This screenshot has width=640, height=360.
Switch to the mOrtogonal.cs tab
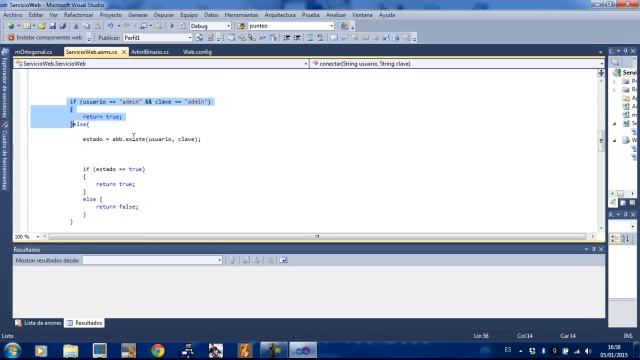click(33, 52)
